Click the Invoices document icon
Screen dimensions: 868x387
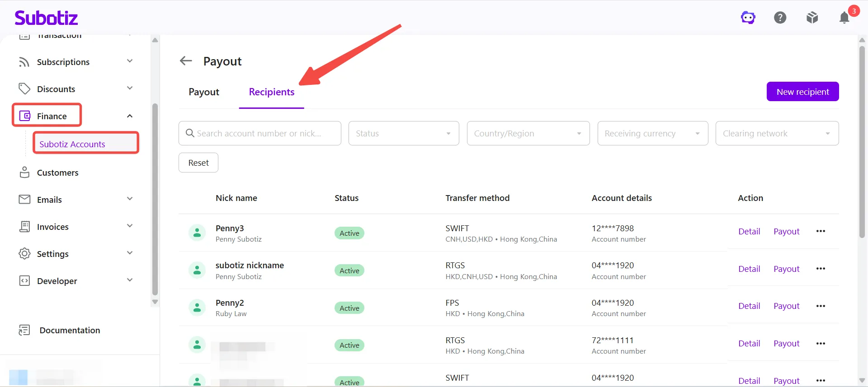click(x=24, y=226)
